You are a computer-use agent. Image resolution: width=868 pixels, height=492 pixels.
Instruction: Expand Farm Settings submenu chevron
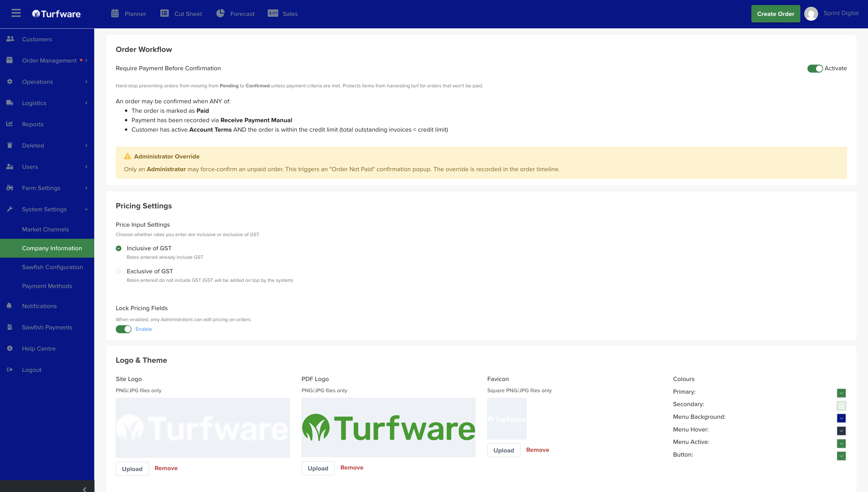(86, 188)
